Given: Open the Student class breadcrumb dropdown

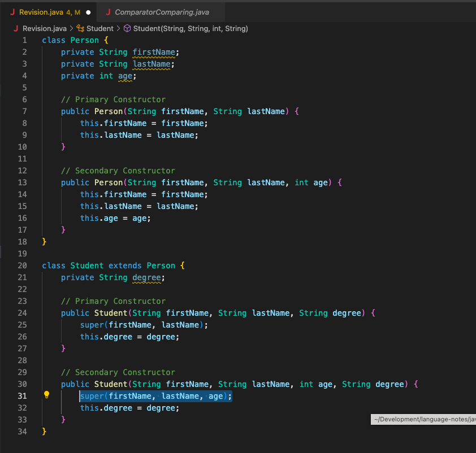Looking at the screenshot, I should 100,28.
